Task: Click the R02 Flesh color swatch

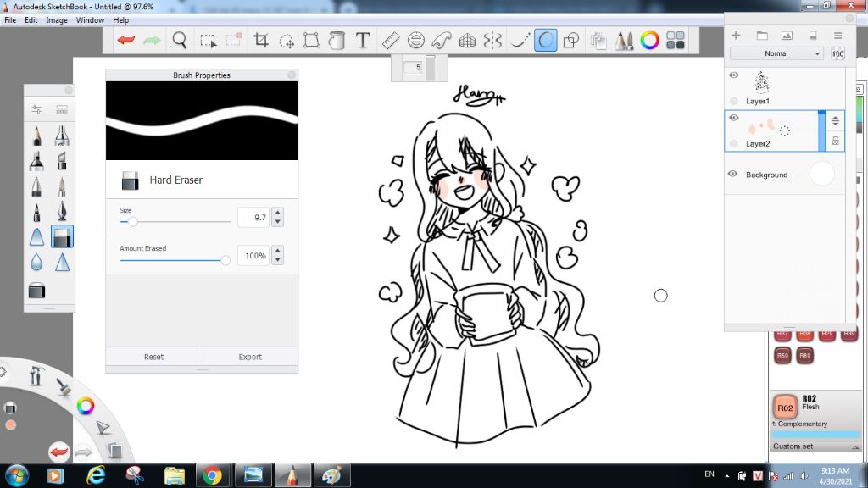Action: coord(785,408)
